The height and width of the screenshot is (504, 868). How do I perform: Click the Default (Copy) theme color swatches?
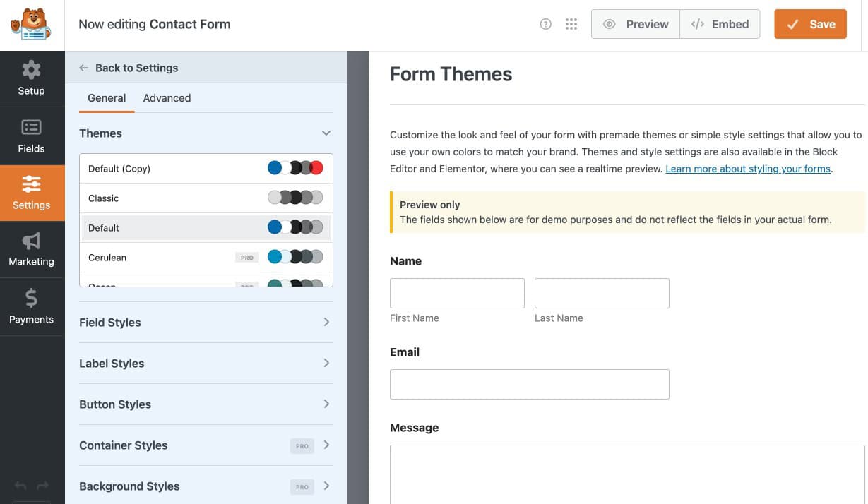[295, 168]
